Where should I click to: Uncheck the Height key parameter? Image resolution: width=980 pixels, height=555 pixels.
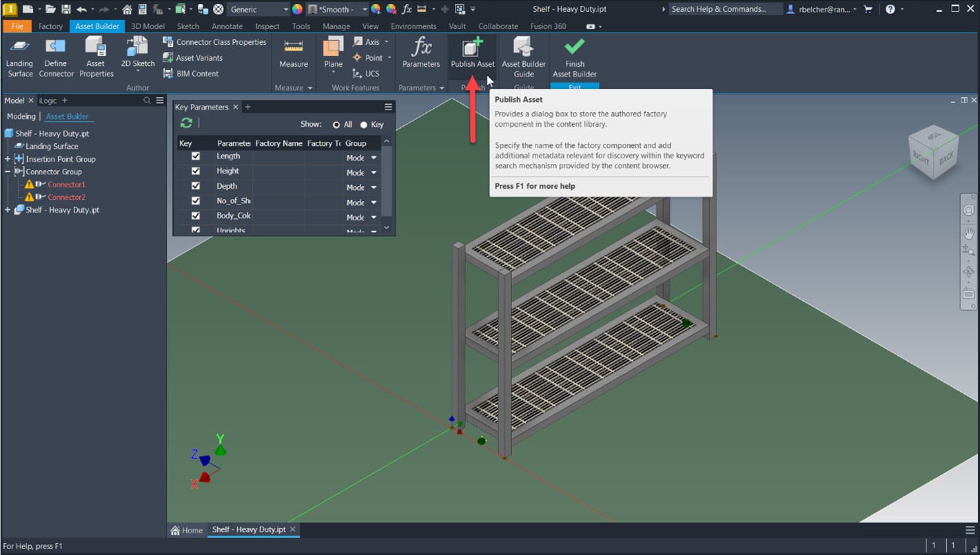point(195,171)
